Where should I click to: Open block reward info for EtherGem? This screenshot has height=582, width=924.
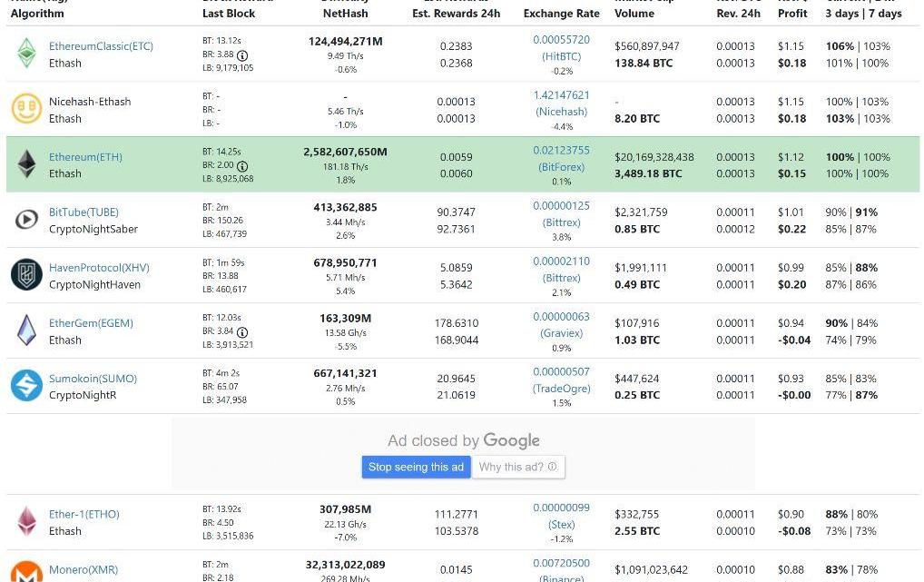[242, 332]
